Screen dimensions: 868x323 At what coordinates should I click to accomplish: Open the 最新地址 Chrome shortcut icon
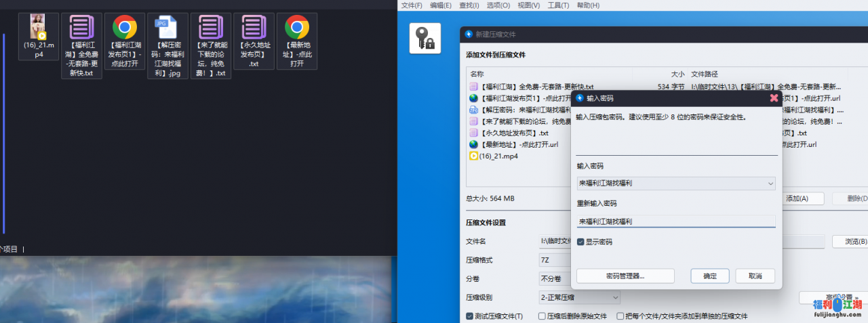[x=297, y=28]
